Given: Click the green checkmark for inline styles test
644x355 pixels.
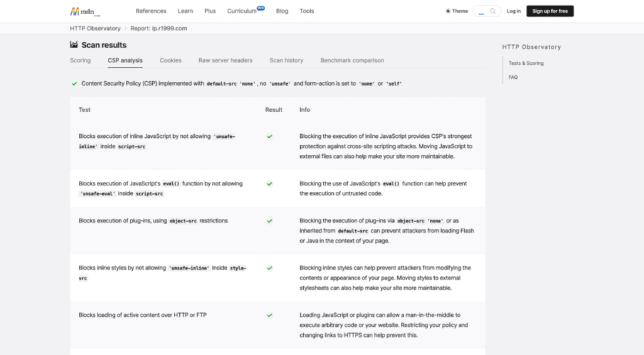Looking at the screenshot, I should pyautogui.click(x=270, y=268).
